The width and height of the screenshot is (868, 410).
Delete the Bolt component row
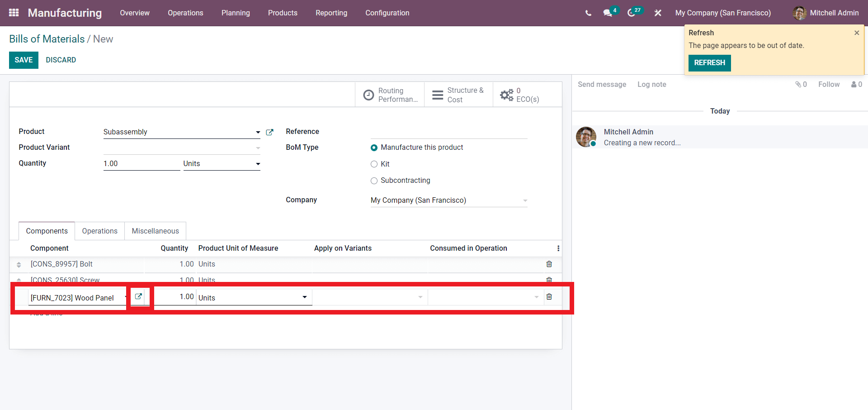point(549,264)
